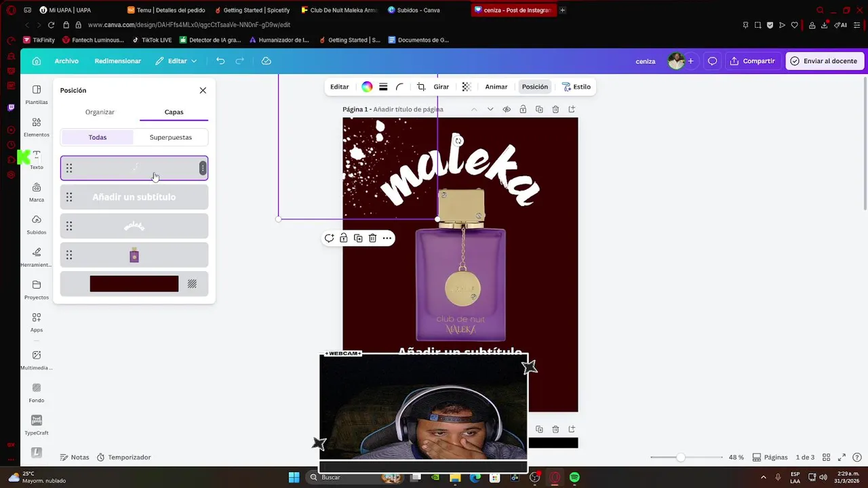Adjust the zoom slider handle
This screenshot has height=488, width=868.
[x=680, y=457]
